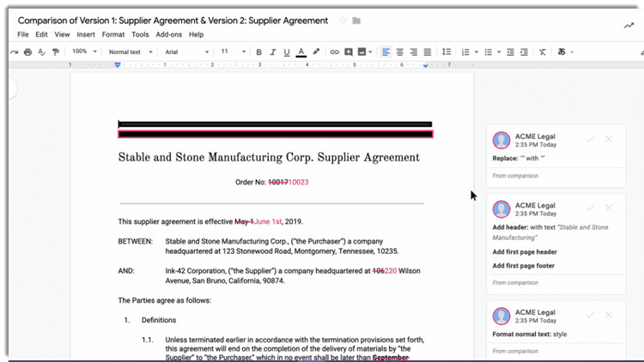Click the inserted date 'June 1st'
644x362 pixels.
tap(268, 221)
